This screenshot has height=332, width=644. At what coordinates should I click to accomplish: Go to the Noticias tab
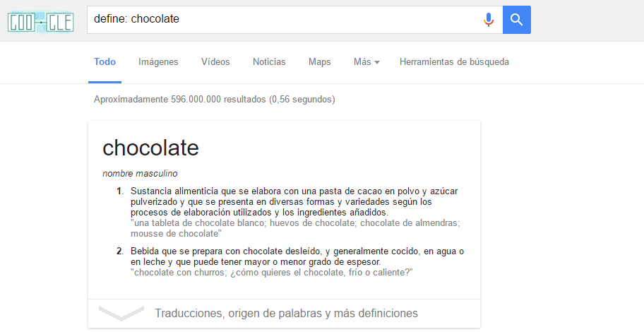pos(269,62)
